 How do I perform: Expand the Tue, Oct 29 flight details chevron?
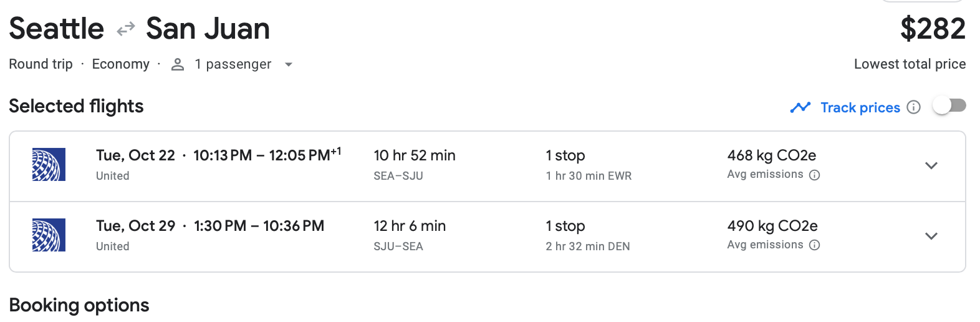click(x=931, y=236)
